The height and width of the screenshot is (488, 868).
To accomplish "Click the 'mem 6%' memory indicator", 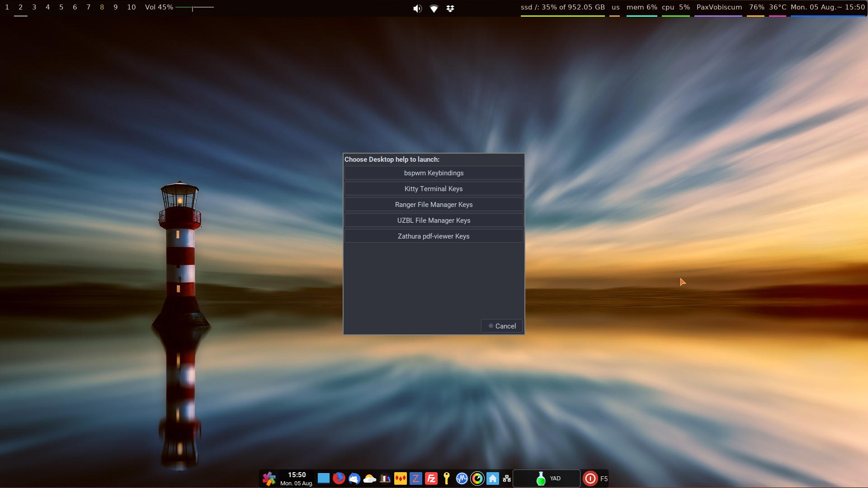I will [642, 7].
